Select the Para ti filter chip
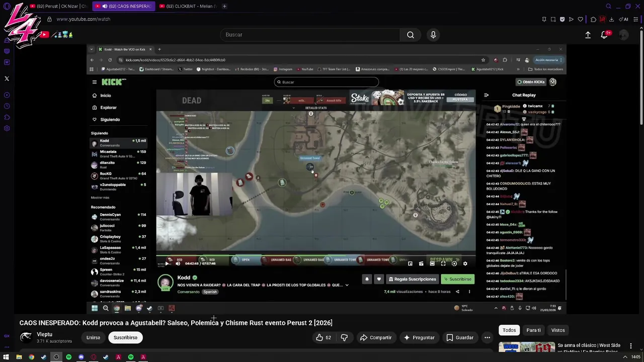Screen dimensions: 644x362 pyautogui.click(x=533, y=330)
